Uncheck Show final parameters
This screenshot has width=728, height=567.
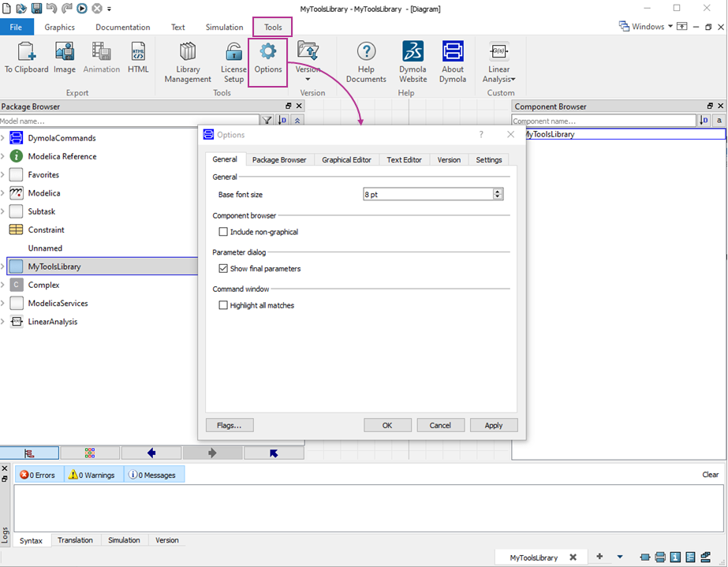pyautogui.click(x=223, y=268)
